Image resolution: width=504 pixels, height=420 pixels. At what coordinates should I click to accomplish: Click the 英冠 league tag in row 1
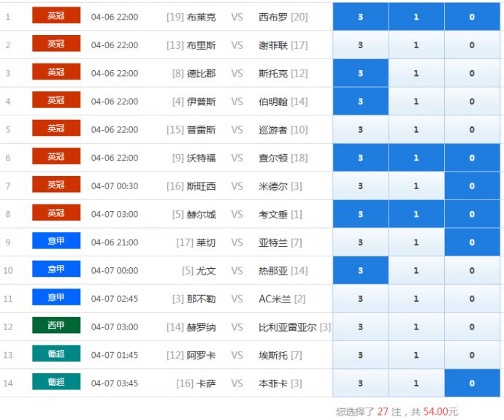[56, 16]
